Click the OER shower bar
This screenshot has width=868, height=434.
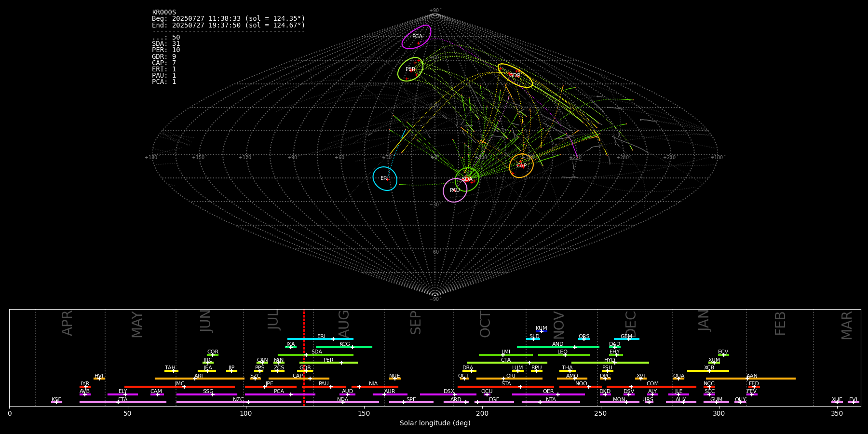(x=548, y=394)
